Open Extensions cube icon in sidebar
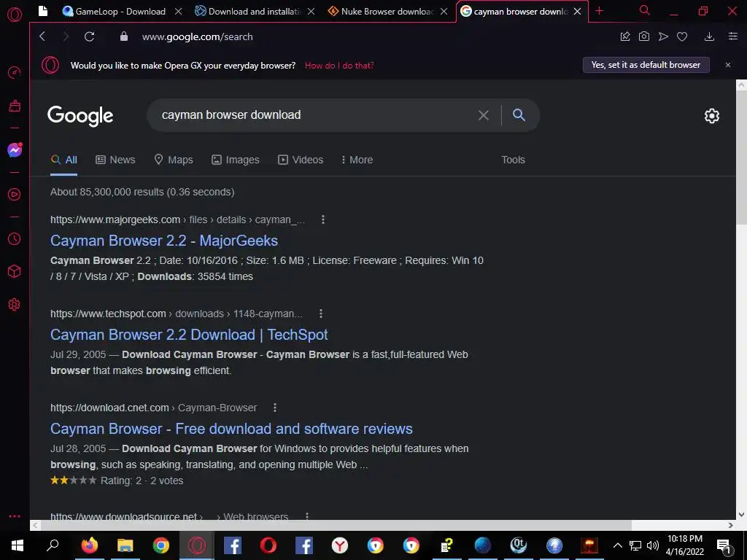 (x=15, y=271)
